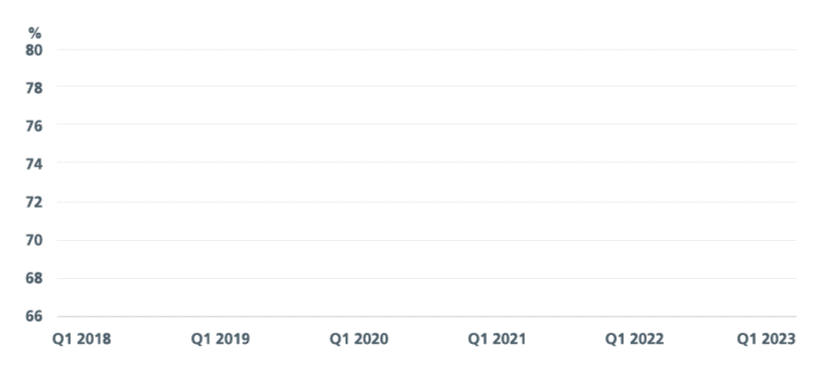Click the 66 y-axis tick label
The image size is (820, 372).
[34, 317]
